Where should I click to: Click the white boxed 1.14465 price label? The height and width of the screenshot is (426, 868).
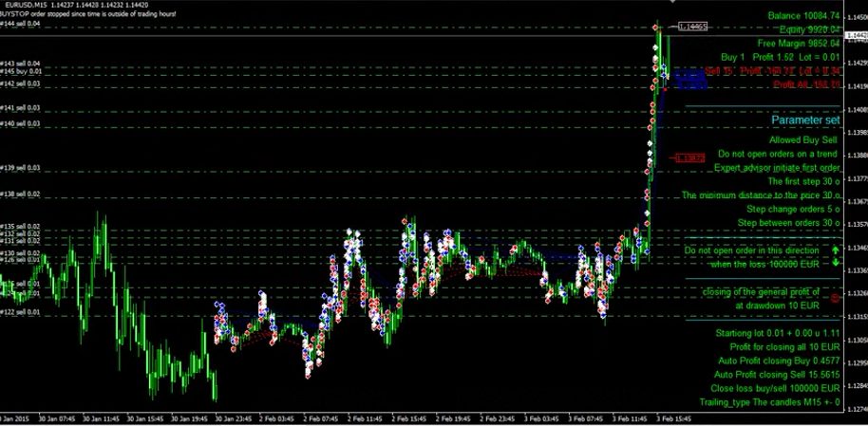point(692,27)
